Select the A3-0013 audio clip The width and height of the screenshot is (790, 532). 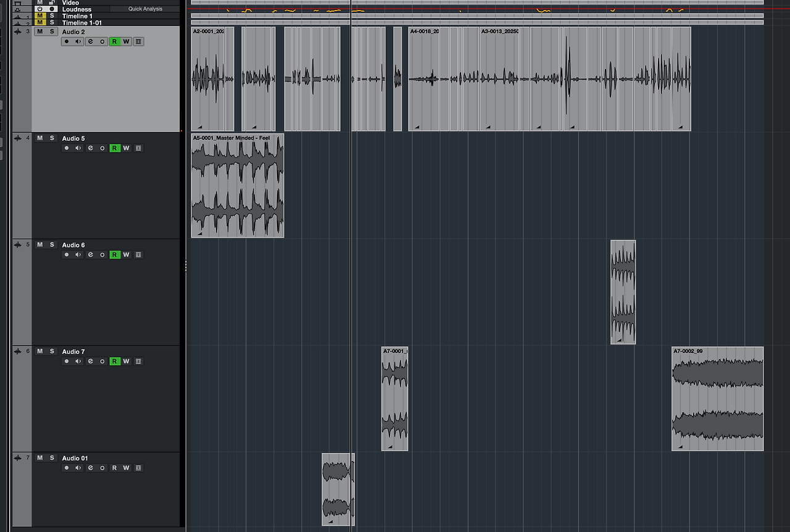pos(499,79)
